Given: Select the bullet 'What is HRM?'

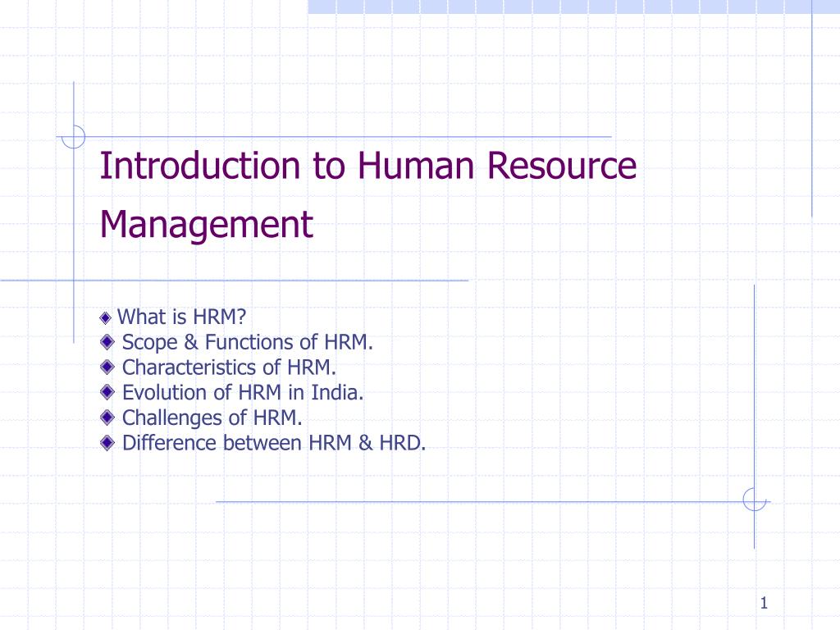Looking at the screenshot, I should [181, 317].
